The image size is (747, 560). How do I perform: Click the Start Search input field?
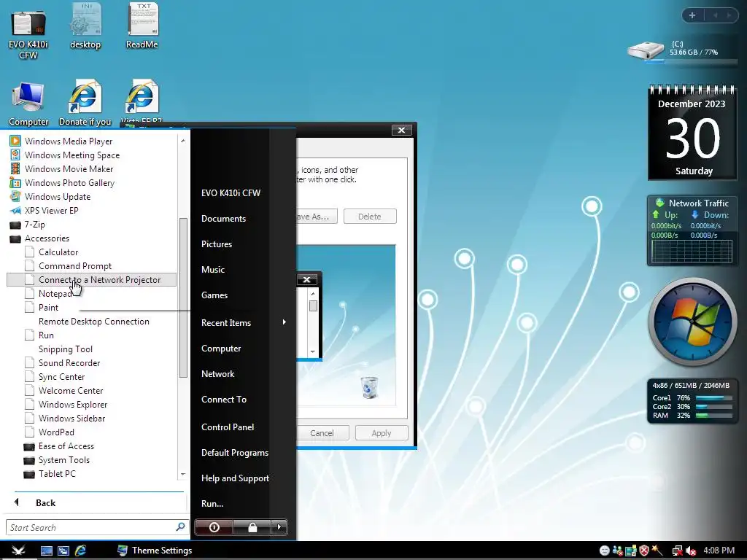click(x=96, y=527)
